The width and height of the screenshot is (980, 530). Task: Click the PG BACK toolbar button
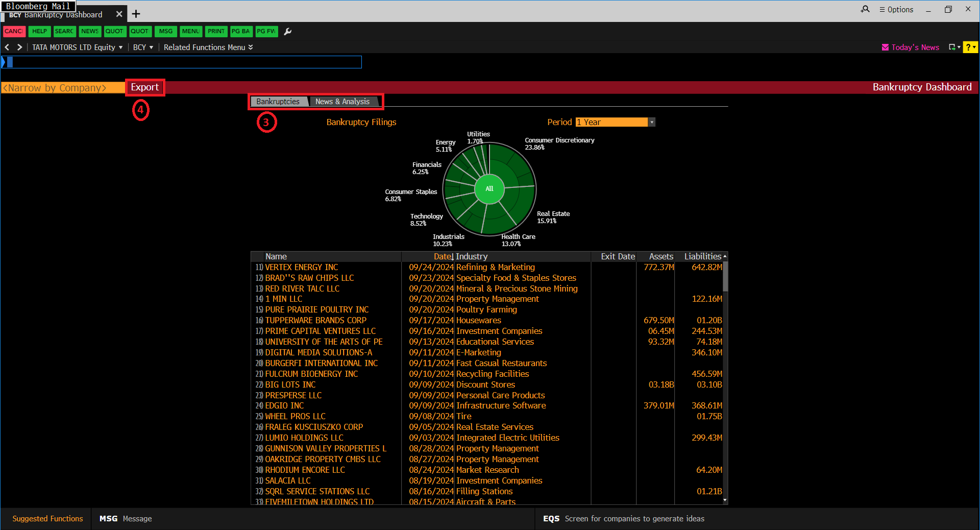[x=241, y=31]
